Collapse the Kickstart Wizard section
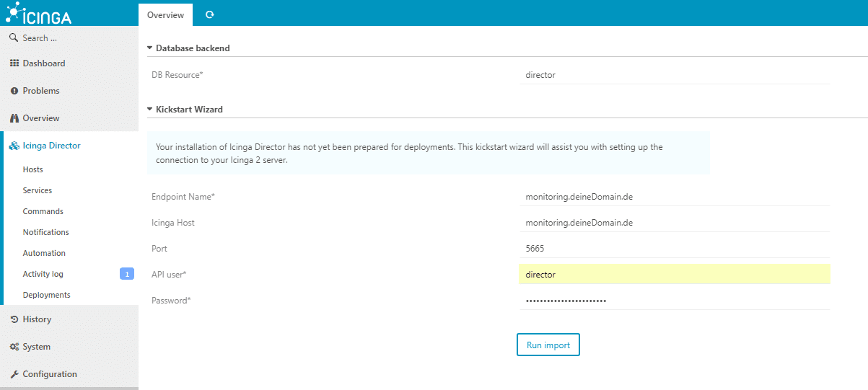This screenshot has width=868, height=390. [x=150, y=110]
